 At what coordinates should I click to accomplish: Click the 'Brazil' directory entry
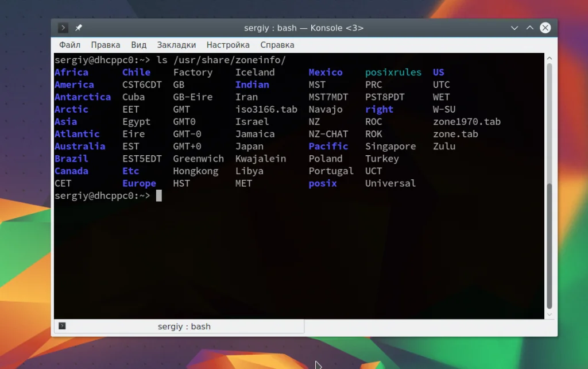pyautogui.click(x=71, y=159)
